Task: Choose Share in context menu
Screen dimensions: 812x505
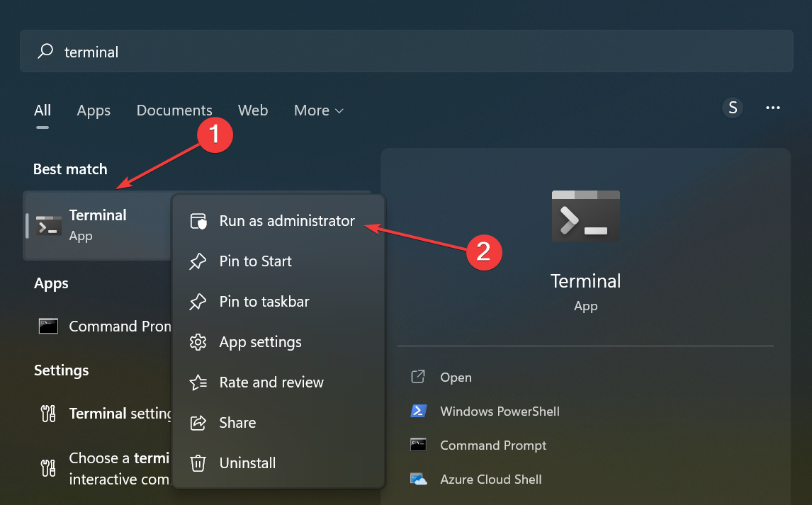Action: [278, 423]
